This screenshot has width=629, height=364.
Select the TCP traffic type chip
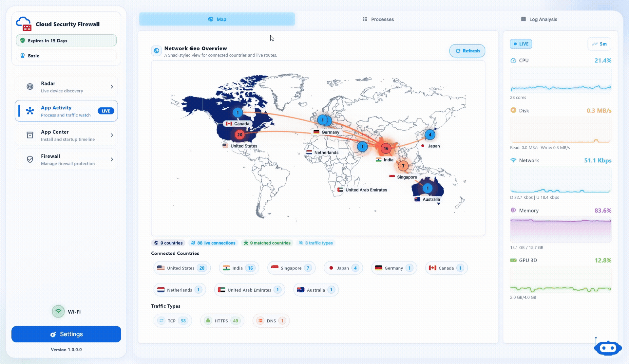tap(173, 321)
